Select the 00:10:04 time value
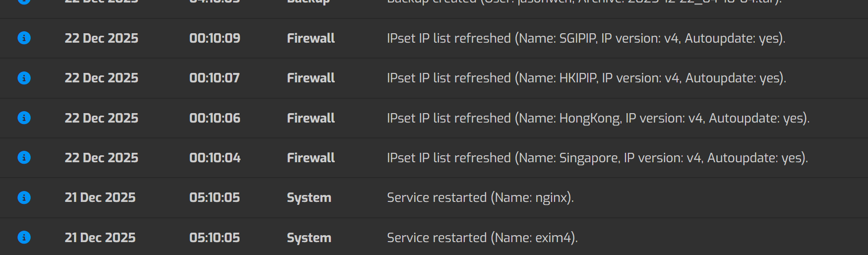 coord(215,158)
